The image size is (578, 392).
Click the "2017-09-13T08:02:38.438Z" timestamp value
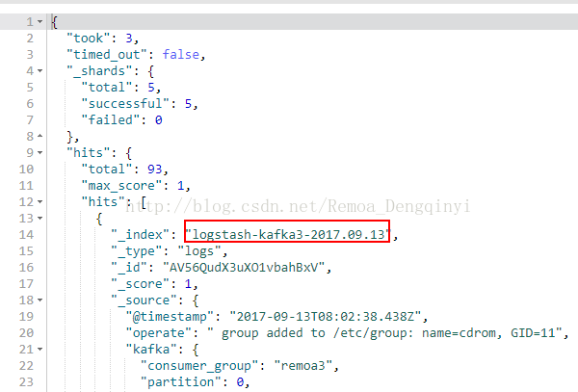[326, 316]
